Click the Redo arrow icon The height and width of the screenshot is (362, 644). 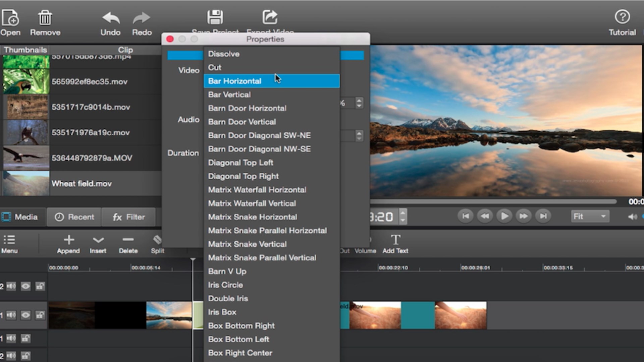click(x=142, y=18)
